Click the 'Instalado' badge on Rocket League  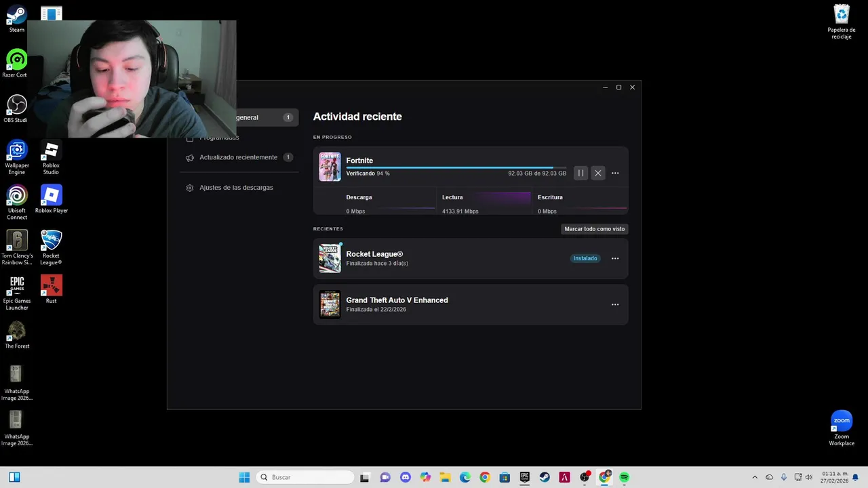point(585,258)
